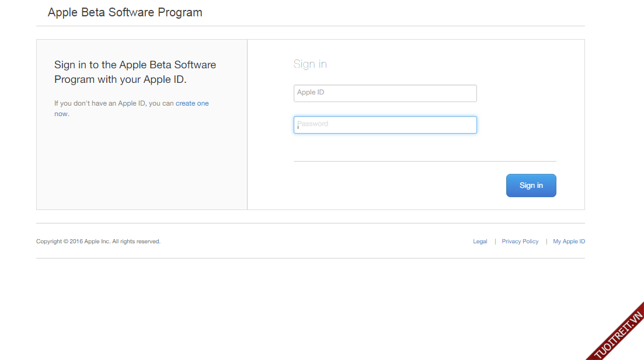The height and width of the screenshot is (360, 644).
Task: Open the Privacy Policy footer link
Action: pos(520,242)
